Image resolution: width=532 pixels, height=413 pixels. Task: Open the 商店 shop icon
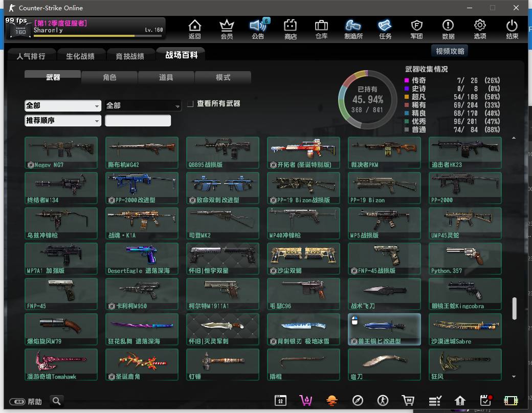tap(291, 29)
